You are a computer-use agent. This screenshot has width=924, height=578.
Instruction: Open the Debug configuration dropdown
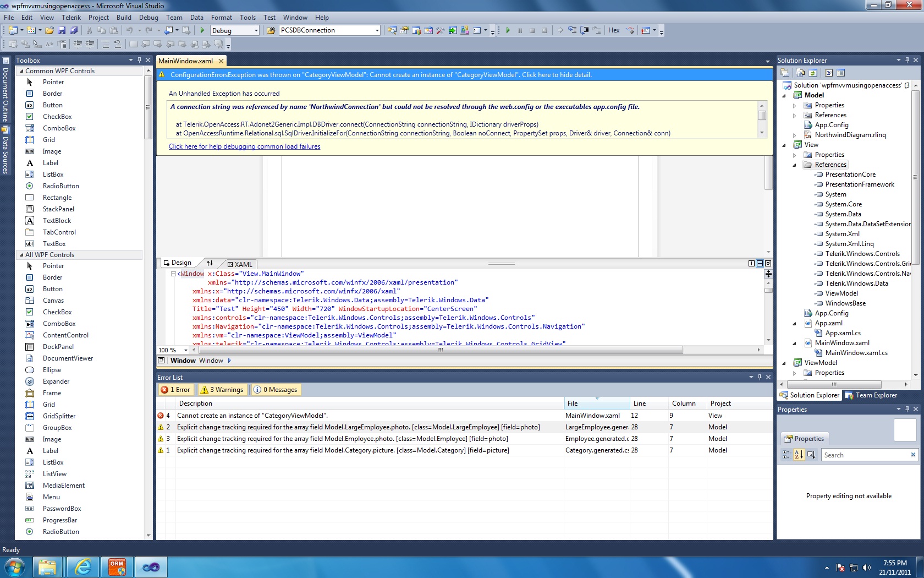(256, 31)
